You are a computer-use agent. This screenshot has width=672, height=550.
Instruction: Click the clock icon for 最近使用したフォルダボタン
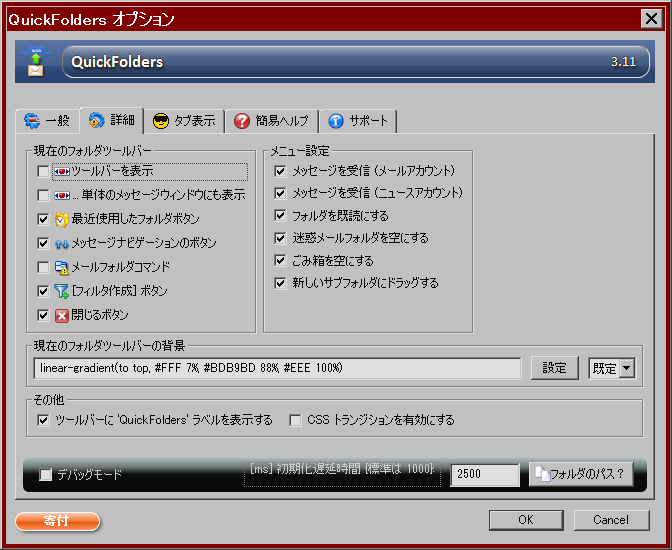pos(62,219)
